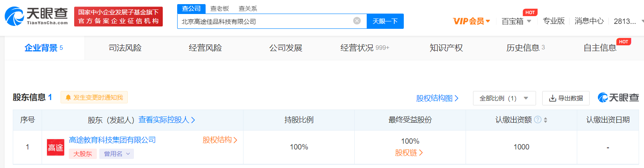Select the 历史信息 tab
Image resolution: width=644 pixels, height=168 pixels.
coord(525,48)
